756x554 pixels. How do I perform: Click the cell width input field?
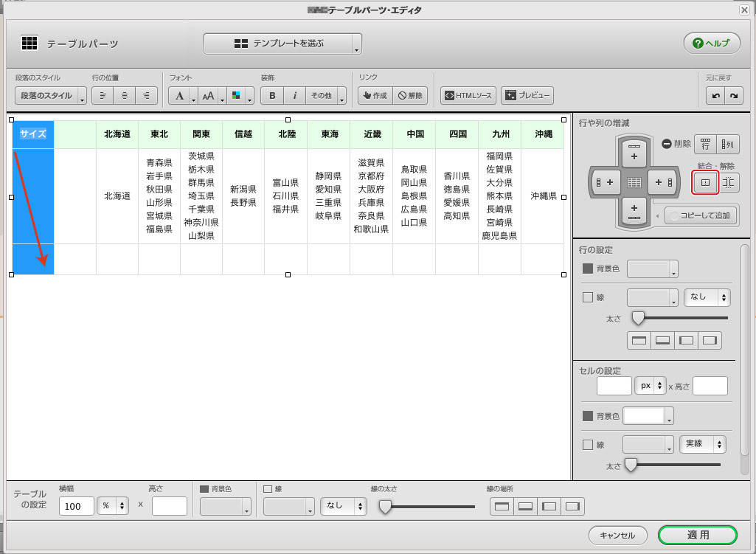point(614,386)
